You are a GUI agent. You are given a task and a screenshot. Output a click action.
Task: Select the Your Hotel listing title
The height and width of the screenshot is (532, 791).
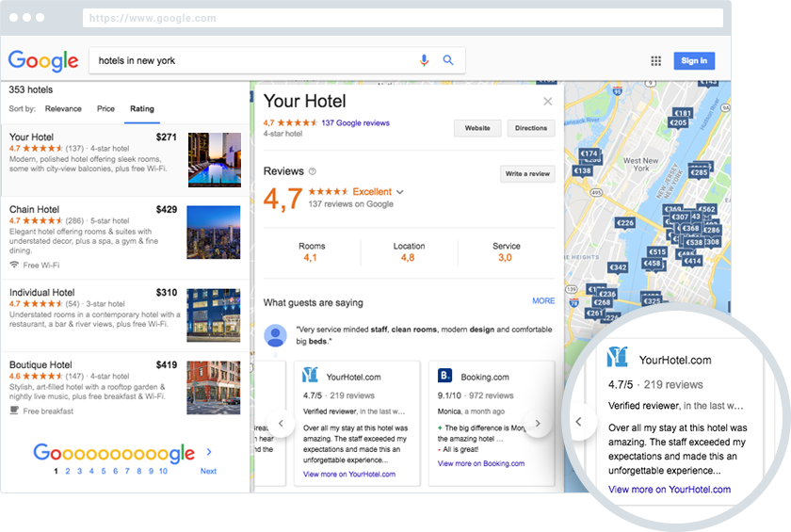click(x=31, y=137)
